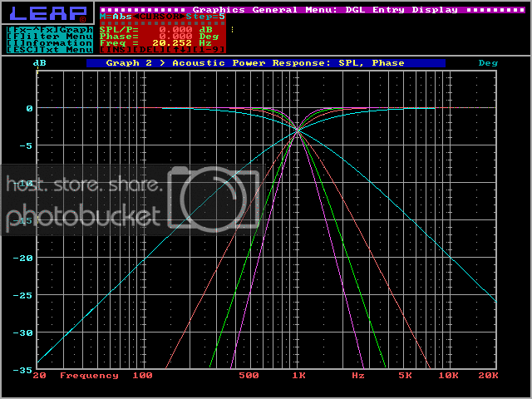The height and width of the screenshot is (399, 532).
Task: Click the [INS] key hint
Action: pyautogui.click(x=116, y=50)
